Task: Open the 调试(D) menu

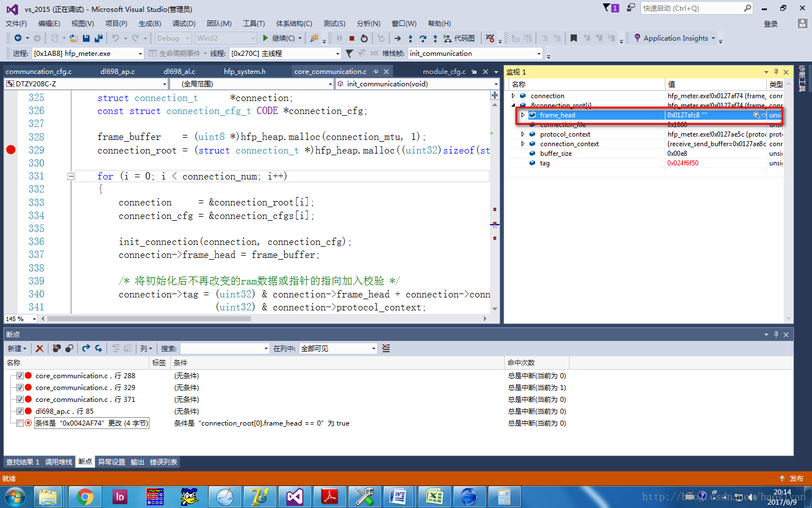Action: (184, 23)
